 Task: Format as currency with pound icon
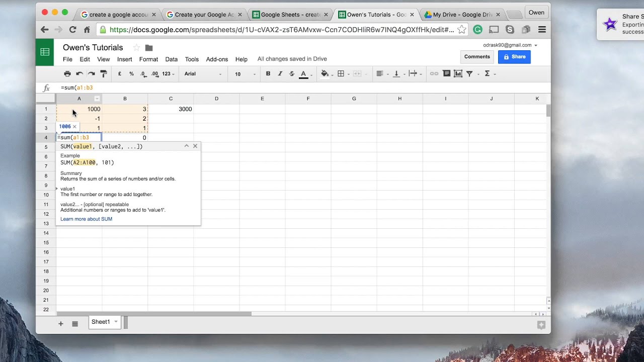(120, 74)
